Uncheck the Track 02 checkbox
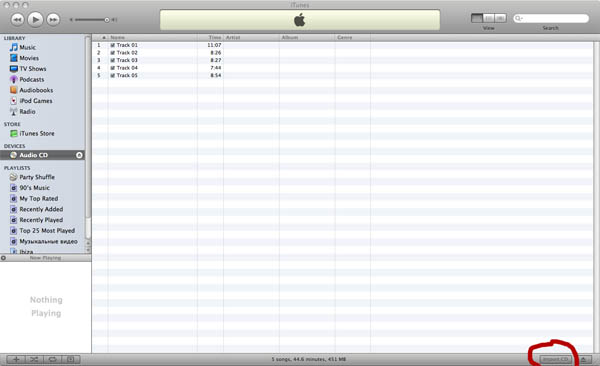Image resolution: width=600 pixels, height=366 pixels. [x=112, y=53]
